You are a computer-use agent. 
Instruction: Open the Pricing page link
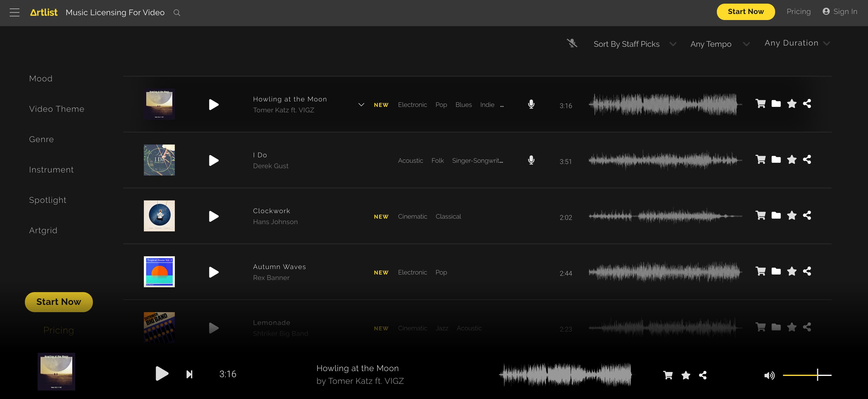click(x=798, y=11)
